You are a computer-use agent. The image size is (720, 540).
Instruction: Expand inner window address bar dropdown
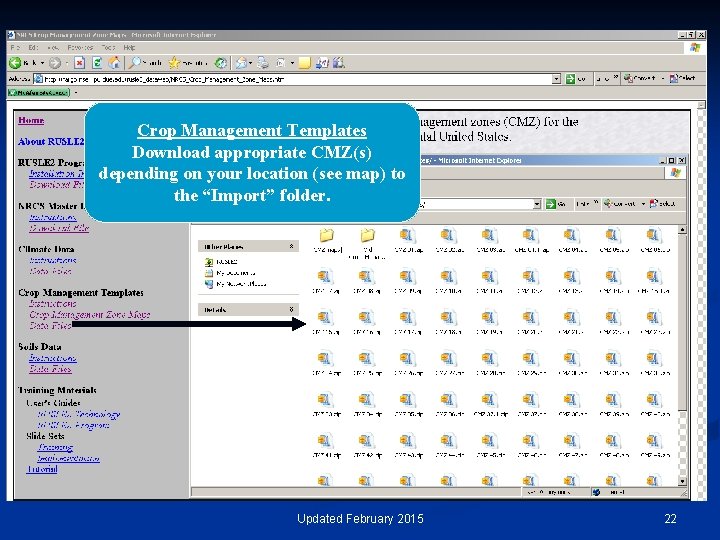point(537,204)
